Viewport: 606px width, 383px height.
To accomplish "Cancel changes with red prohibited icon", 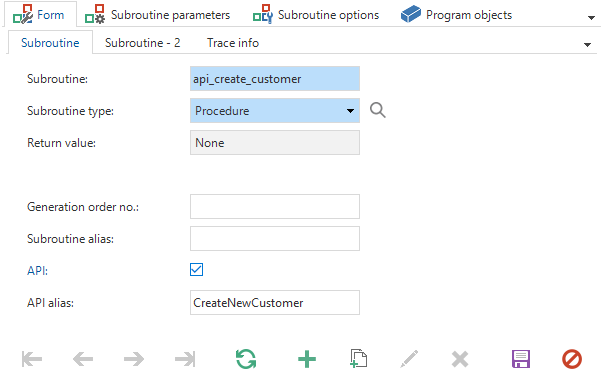I will (572, 359).
